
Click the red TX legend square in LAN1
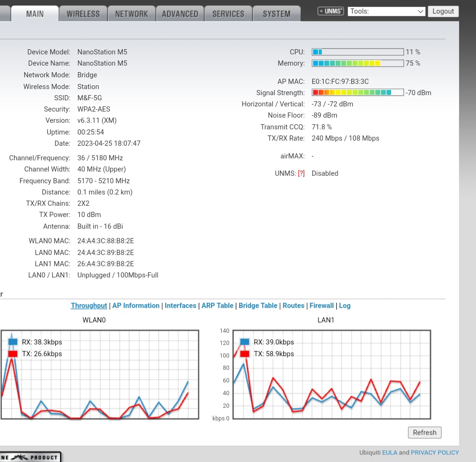click(245, 354)
